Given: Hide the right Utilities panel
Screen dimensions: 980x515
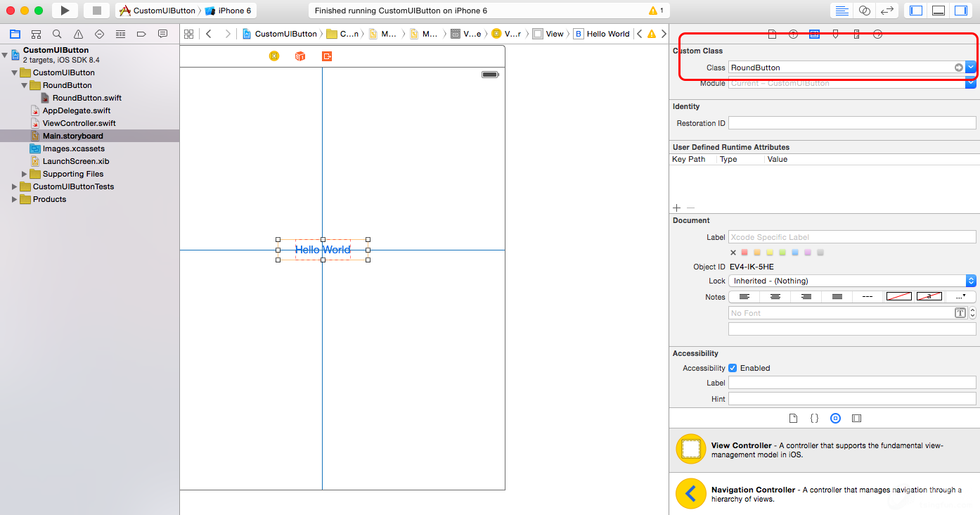Looking at the screenshot, I should [960, 11].
